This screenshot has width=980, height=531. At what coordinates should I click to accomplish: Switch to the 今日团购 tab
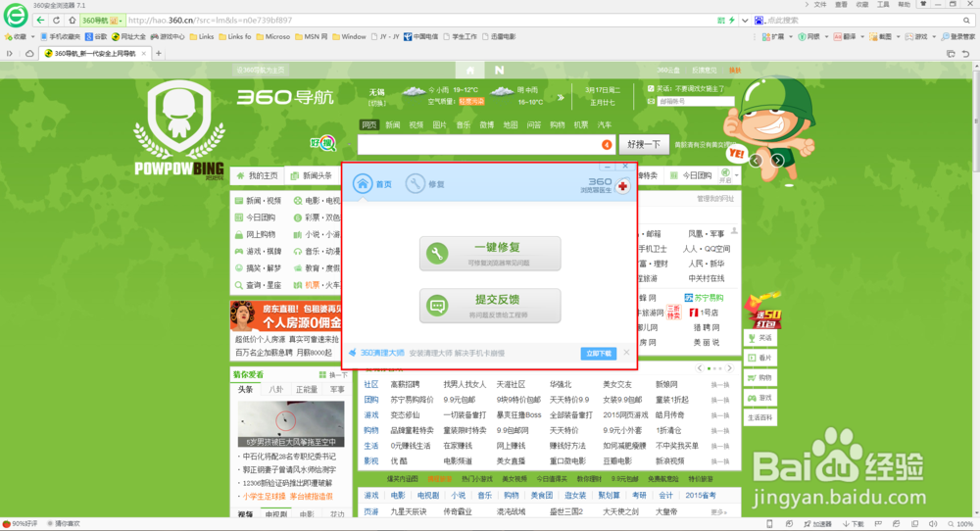[x=691, y=175]
